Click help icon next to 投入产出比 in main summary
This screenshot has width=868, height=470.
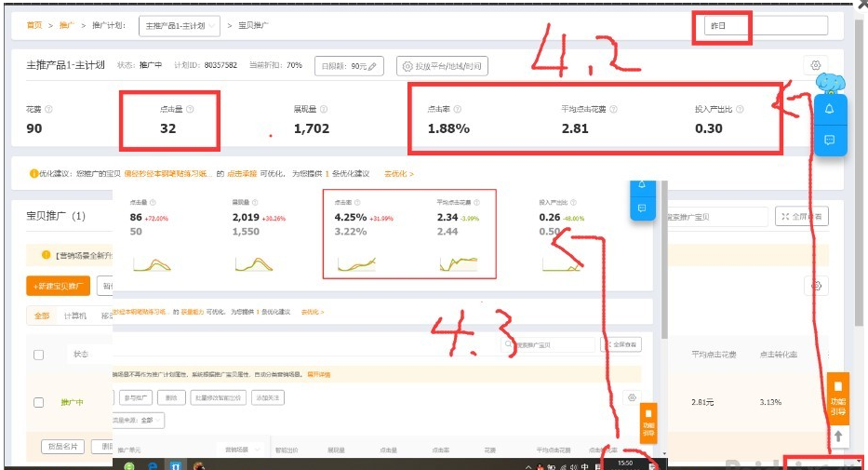740,109
